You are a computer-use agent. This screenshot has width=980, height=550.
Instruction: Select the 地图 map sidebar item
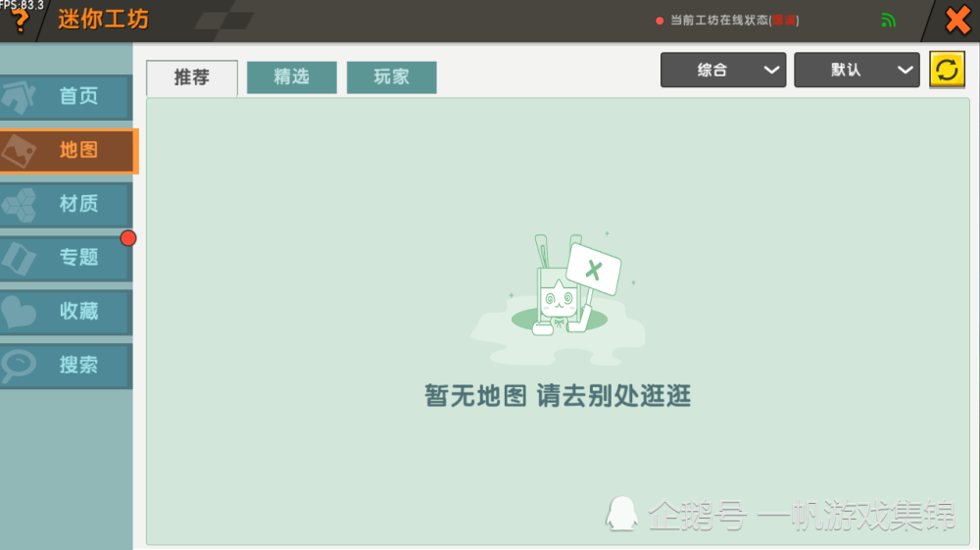[68, 151]
